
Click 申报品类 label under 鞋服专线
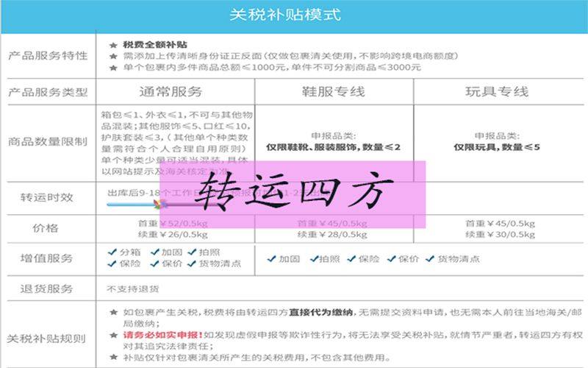334,135
